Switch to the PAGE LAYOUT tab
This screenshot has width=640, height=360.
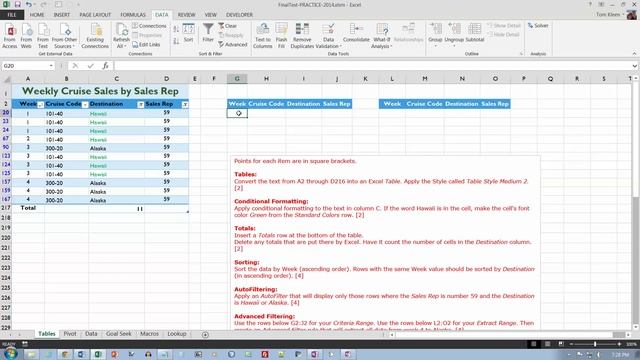(95, 15)
